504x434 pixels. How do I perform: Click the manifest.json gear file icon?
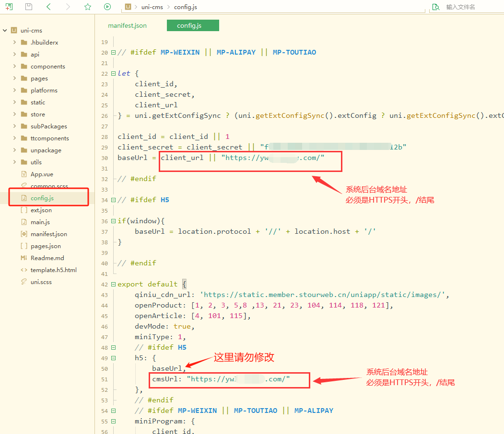tap(23, 234)
